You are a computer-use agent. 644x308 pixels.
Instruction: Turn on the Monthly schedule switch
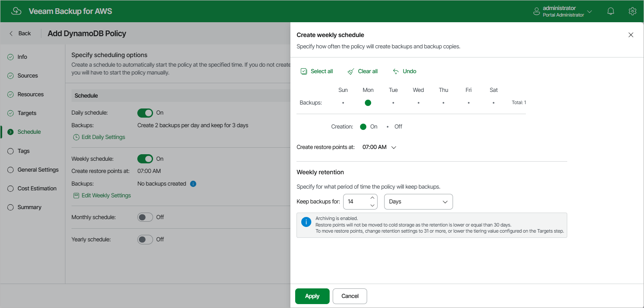point(145,217)
